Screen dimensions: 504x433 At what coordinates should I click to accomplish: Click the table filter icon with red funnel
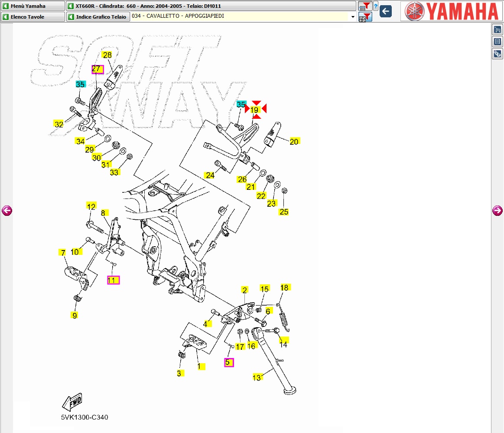(365, 6)
